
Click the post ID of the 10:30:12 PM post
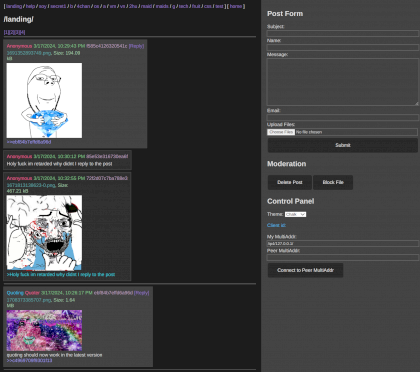coord(107,156)
